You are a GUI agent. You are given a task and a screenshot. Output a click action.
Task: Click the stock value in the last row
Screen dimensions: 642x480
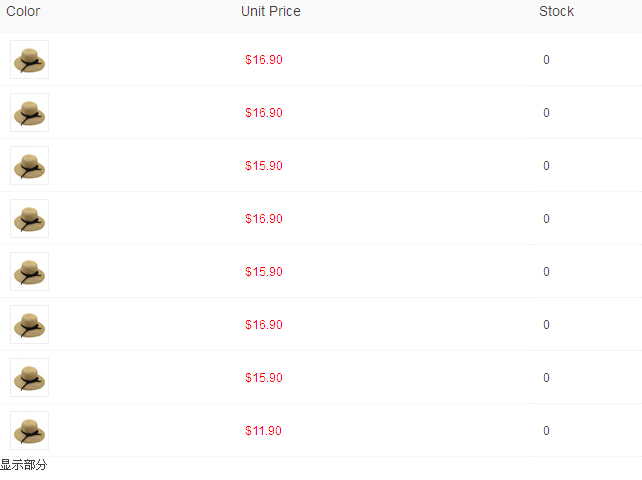(546, 431)
